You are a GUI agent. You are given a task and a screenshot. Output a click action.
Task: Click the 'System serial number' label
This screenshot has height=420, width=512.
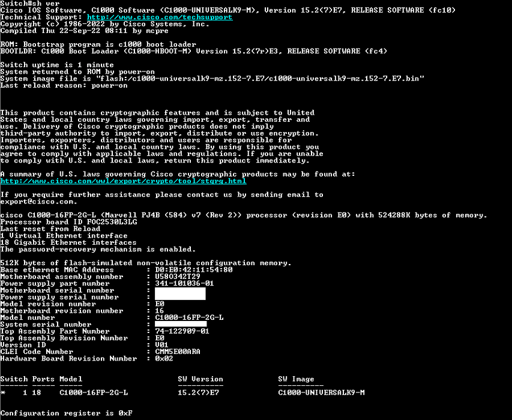point(46,325)
